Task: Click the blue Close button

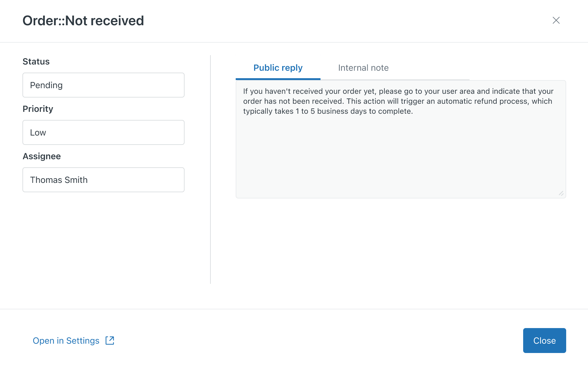Action: point(544,341)
